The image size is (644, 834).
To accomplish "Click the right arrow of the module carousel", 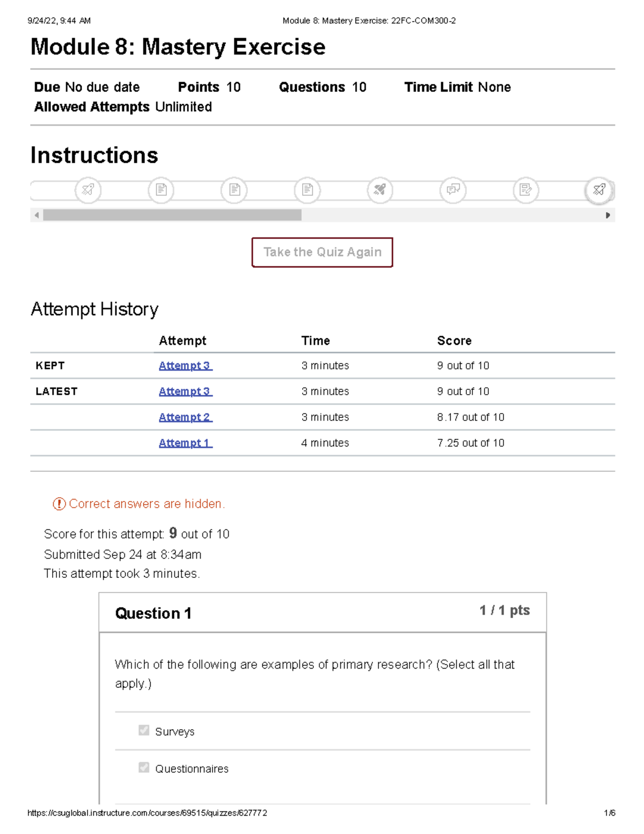I will pyautogui.click(x=608, y=215).
